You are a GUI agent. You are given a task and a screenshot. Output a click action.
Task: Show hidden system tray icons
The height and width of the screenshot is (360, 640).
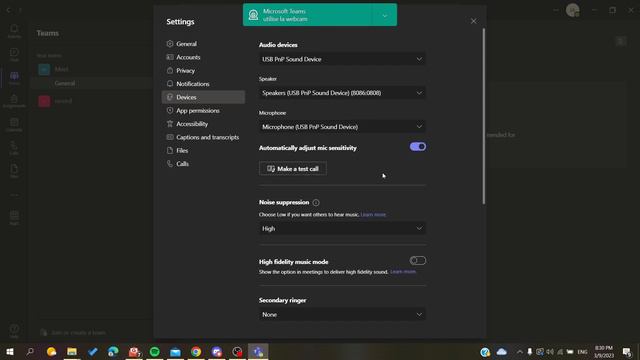click(x=520, y=351)
